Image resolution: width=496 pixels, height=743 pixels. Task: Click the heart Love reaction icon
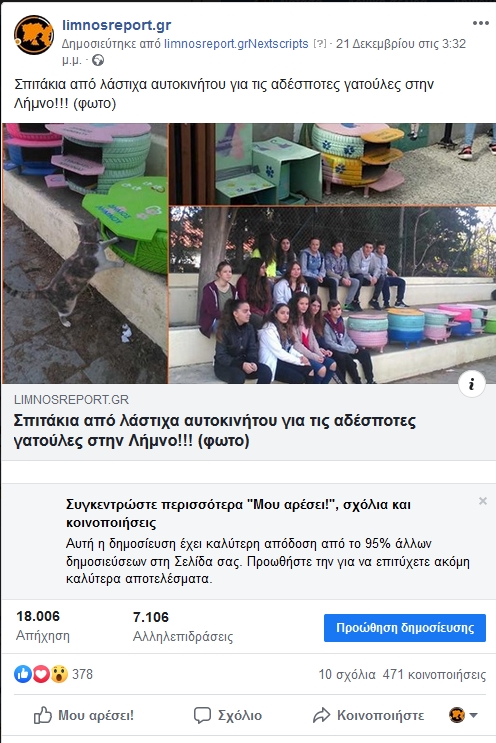(x=41, y=673)
